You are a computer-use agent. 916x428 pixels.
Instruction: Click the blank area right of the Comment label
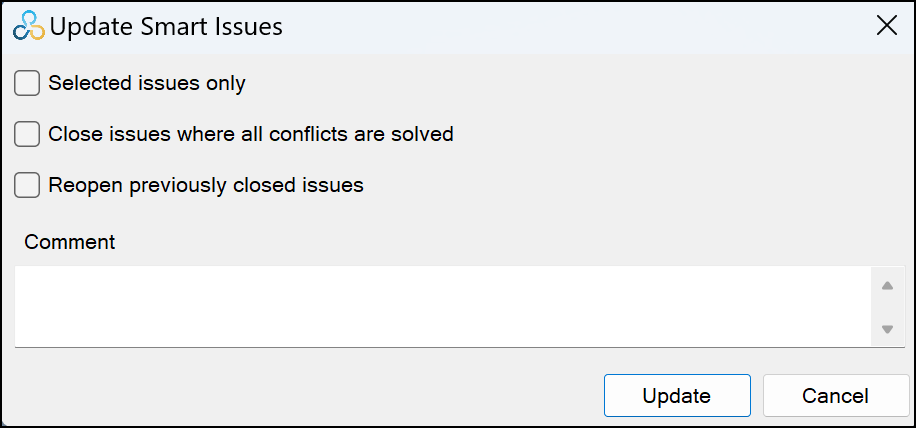pos(508,242)
